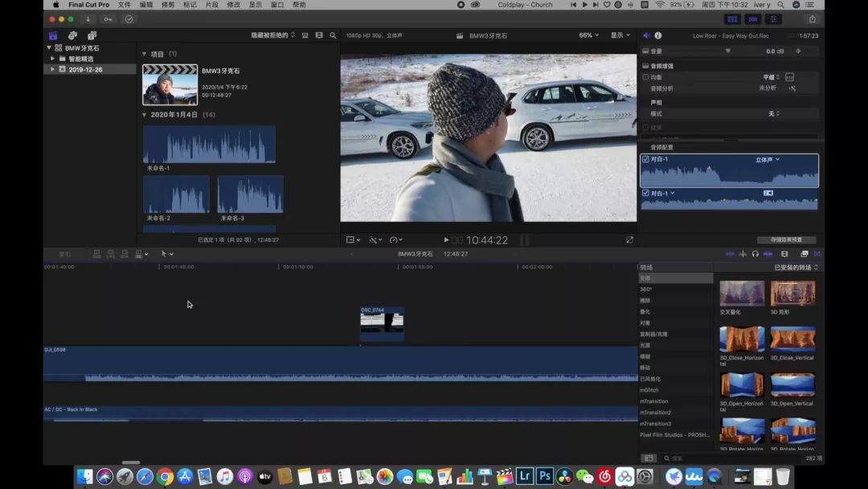Play the viewer with the play button

coord(446,240)
